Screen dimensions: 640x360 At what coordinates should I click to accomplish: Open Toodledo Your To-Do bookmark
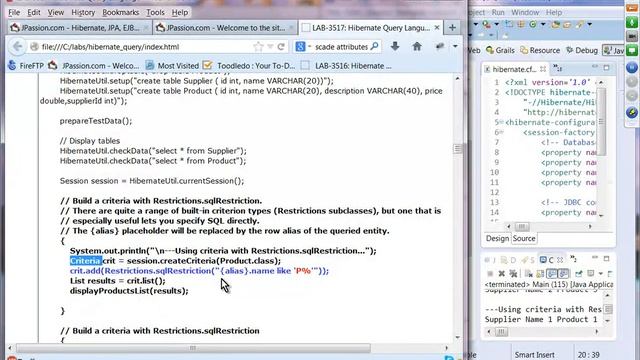[x=249, y=66]
